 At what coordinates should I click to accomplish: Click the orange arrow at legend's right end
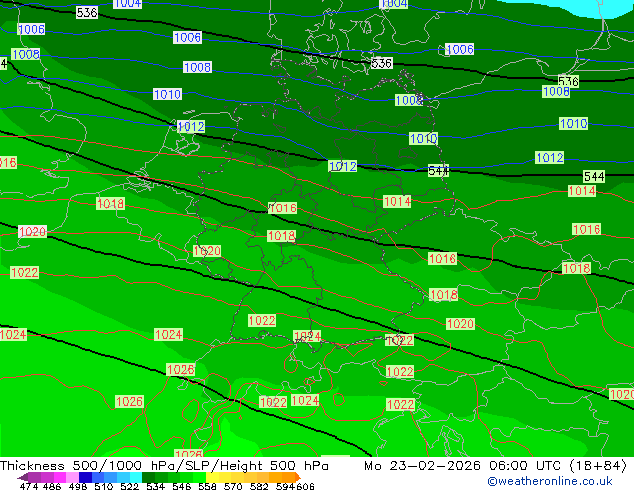click(x=297, y=477)
